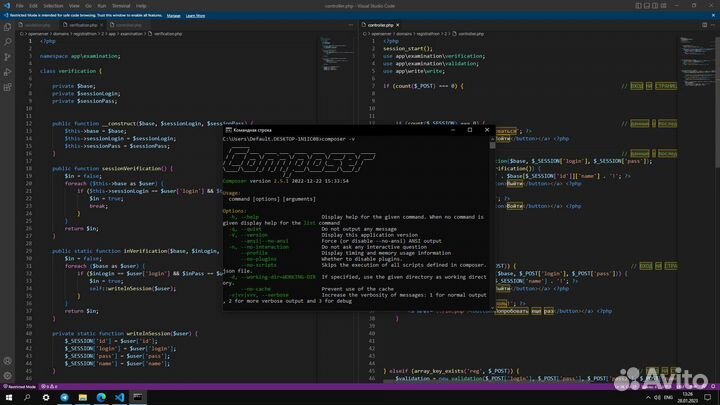Open Microsoft Edge from taskbar
The image size is (720, 405).
point(101,397)
